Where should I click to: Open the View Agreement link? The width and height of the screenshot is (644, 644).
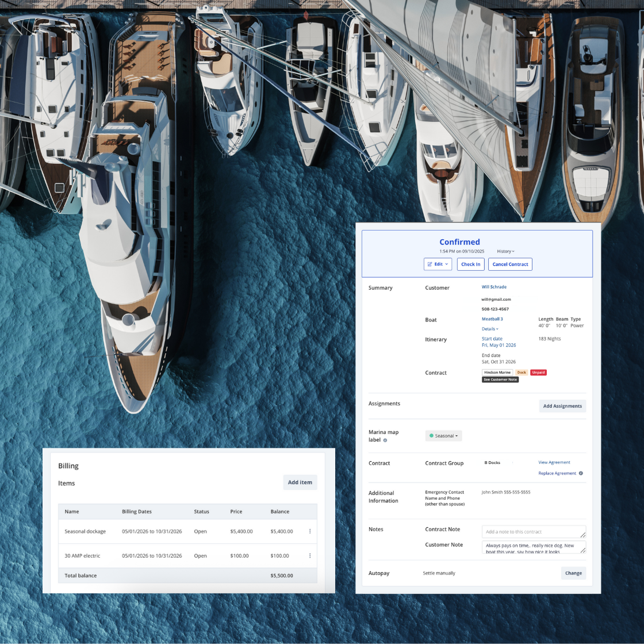tap(554, 462)
